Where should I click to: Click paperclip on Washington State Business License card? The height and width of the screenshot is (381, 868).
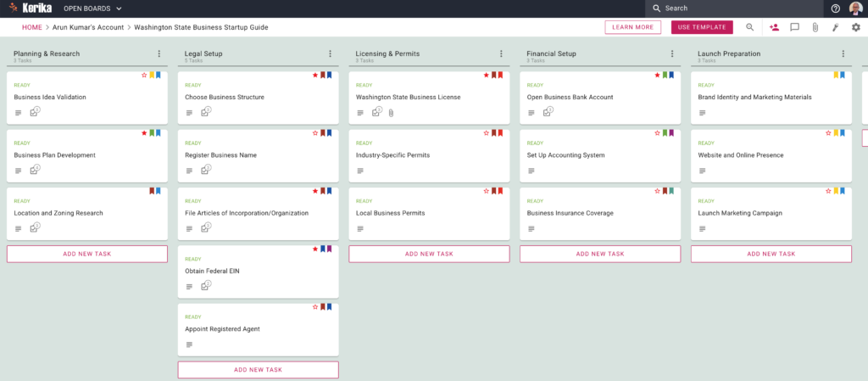391,112
